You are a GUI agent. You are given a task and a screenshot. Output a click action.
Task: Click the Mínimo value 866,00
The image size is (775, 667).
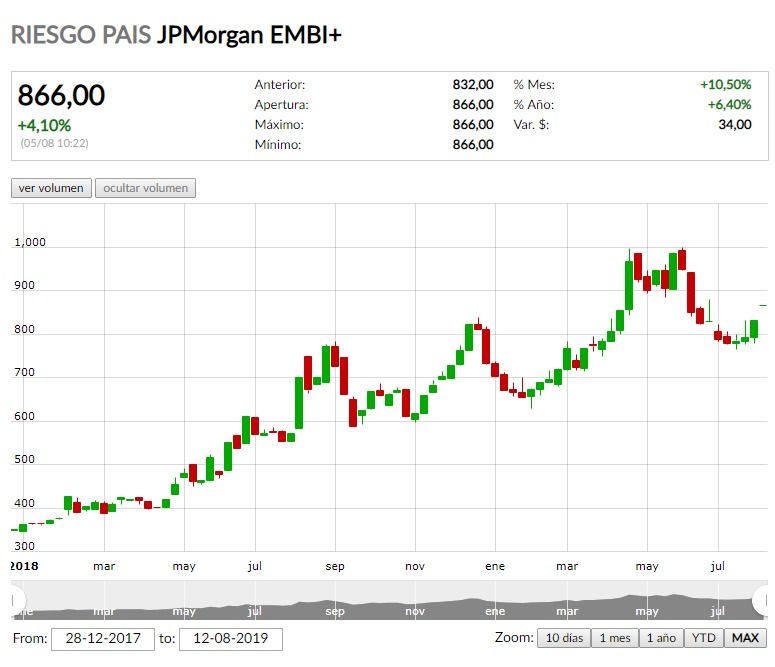click(473, 144)
